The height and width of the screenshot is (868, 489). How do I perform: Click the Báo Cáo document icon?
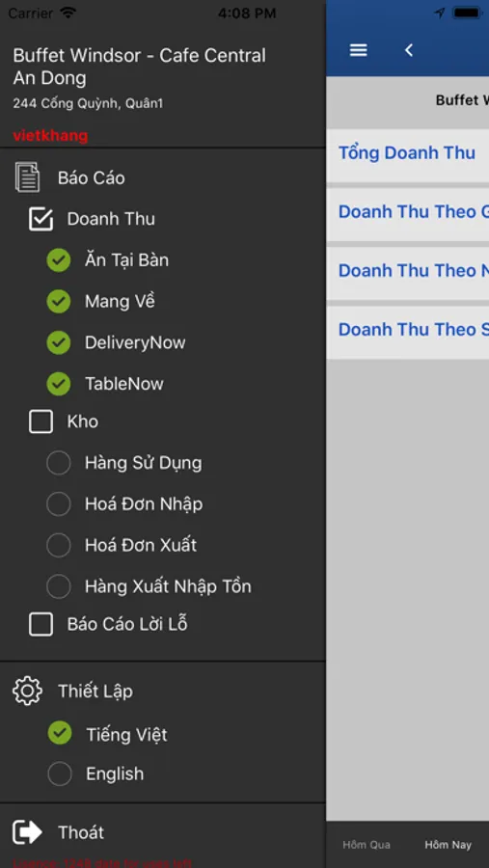tap(27, 177)
